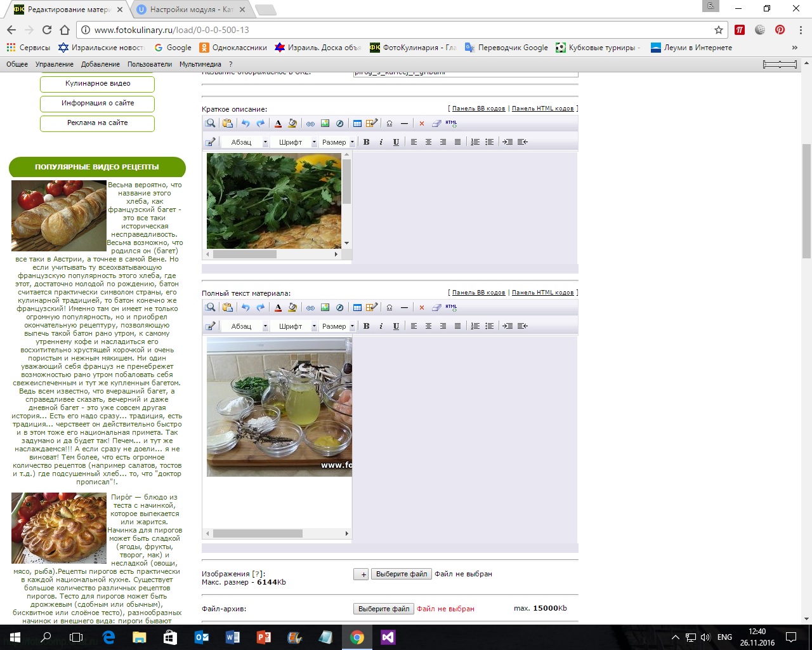Decrease indent in Полный текст материала editor
Screen dimensions: 812x650
(522, 326)
